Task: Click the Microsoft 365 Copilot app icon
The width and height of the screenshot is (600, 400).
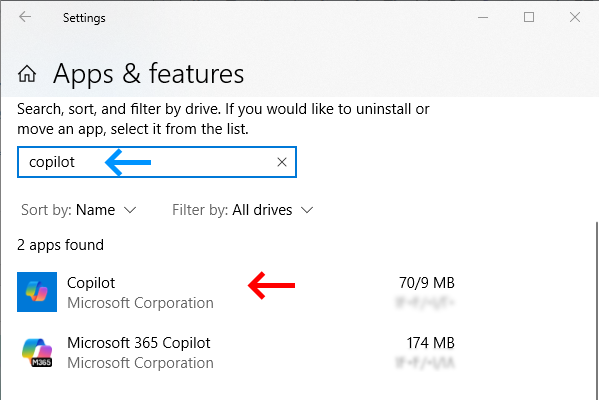Action: point(37,352)
